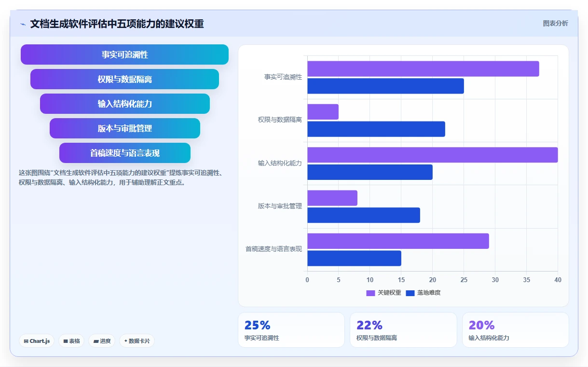Select the 权限与数据隔离 funnel bar
The height and width of the screenshot is (367, 588).
click(x=124, y=79)
